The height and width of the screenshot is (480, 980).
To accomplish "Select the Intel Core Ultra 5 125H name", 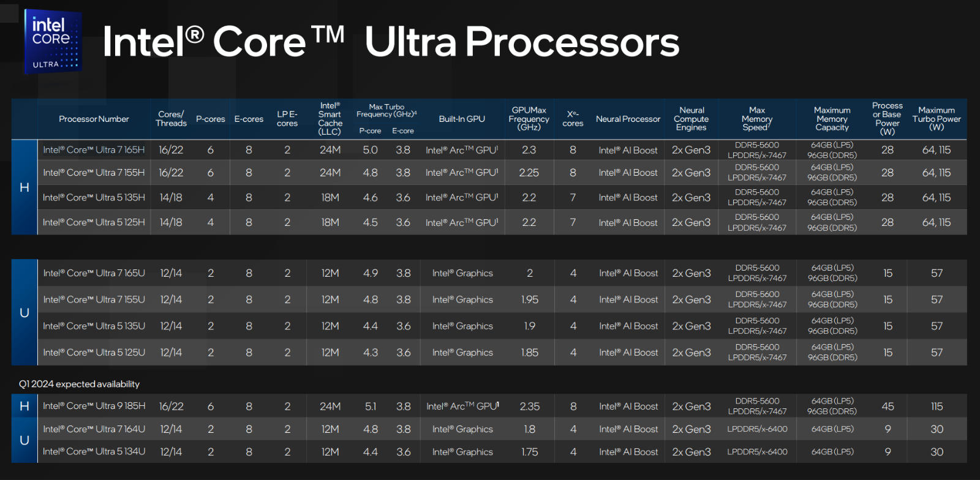I will [x=94, y=222].
